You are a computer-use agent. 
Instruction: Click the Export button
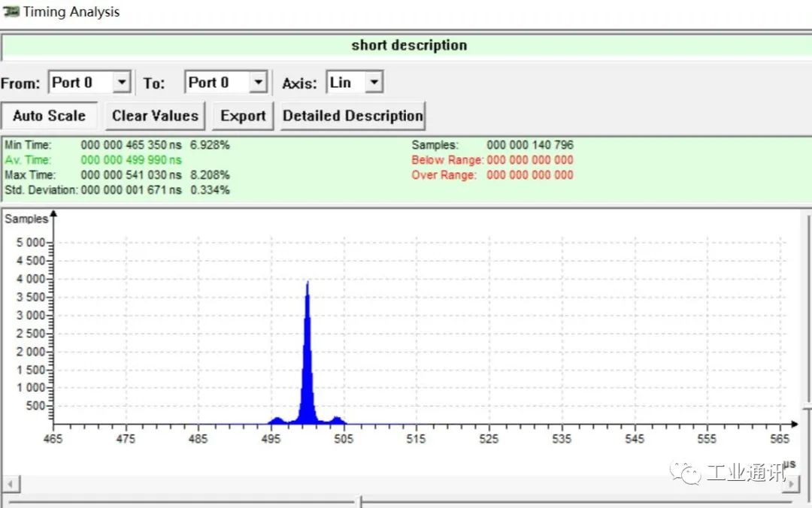[x=243, y=116]
